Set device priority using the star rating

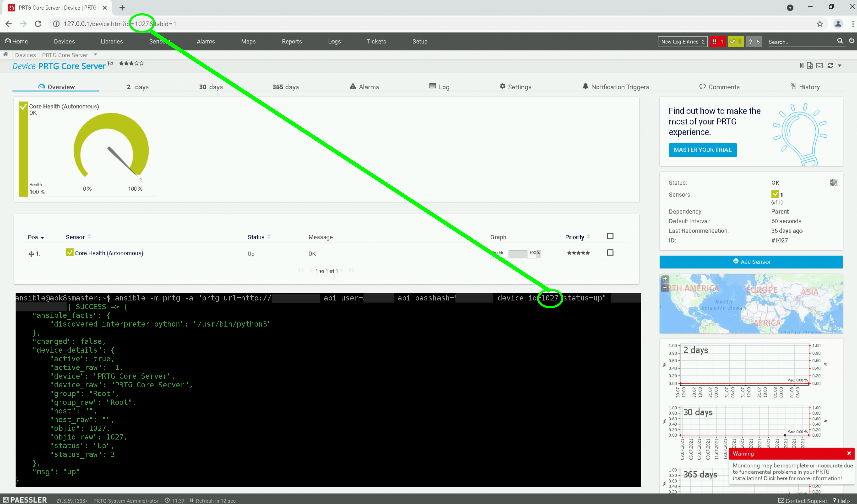tap(131, 63)
